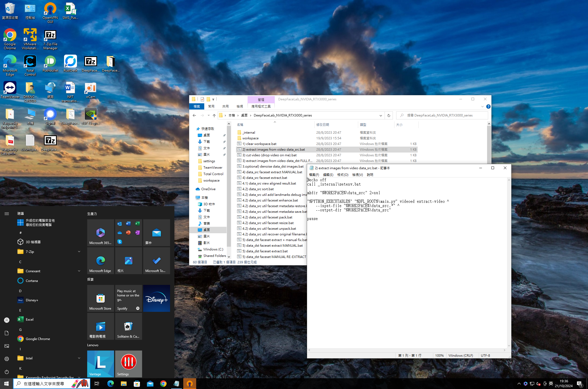Launch Pushbullet from the desktop
Image resolution: width=588 pixels, height=389 pixels.
tap(50, 63)
